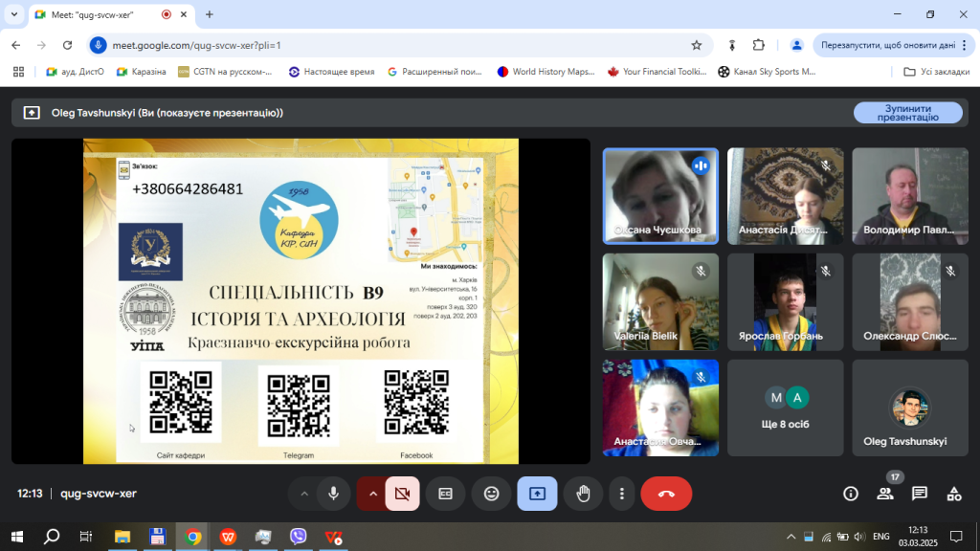Go back with browser back arrow
This screenshot has height=551, width=980.
[x=16, y=45]
